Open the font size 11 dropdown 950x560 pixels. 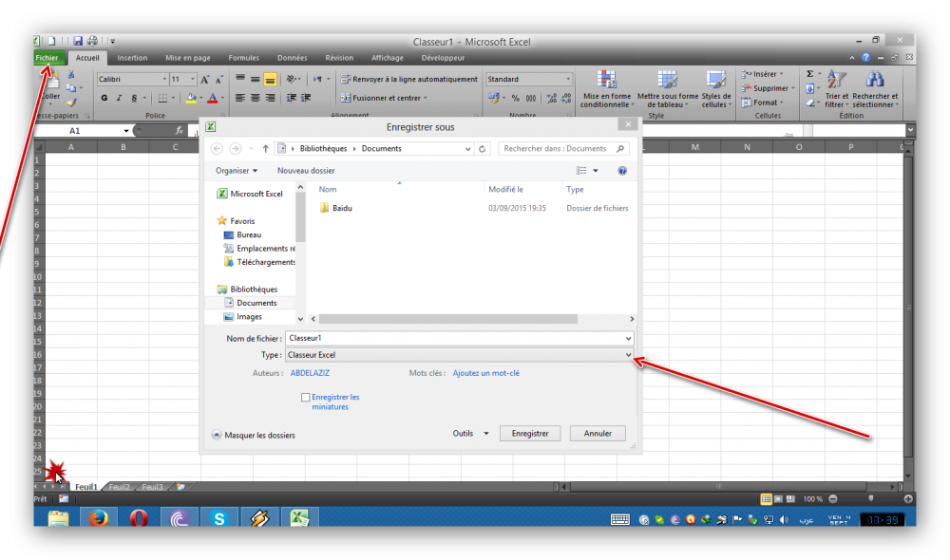point(193,80)
